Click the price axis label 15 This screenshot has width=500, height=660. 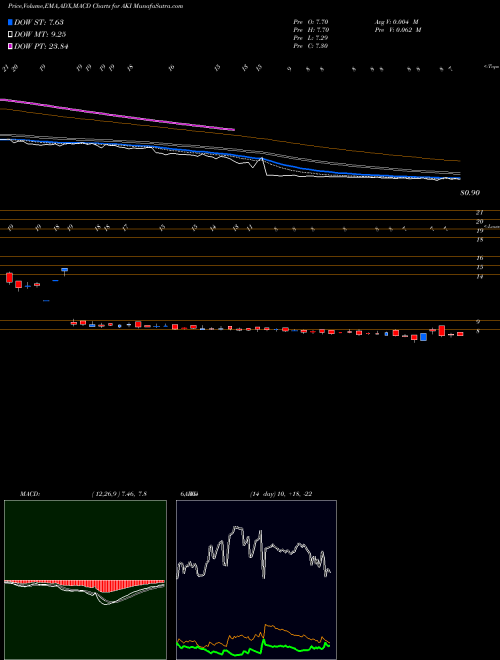pos(479,267)
